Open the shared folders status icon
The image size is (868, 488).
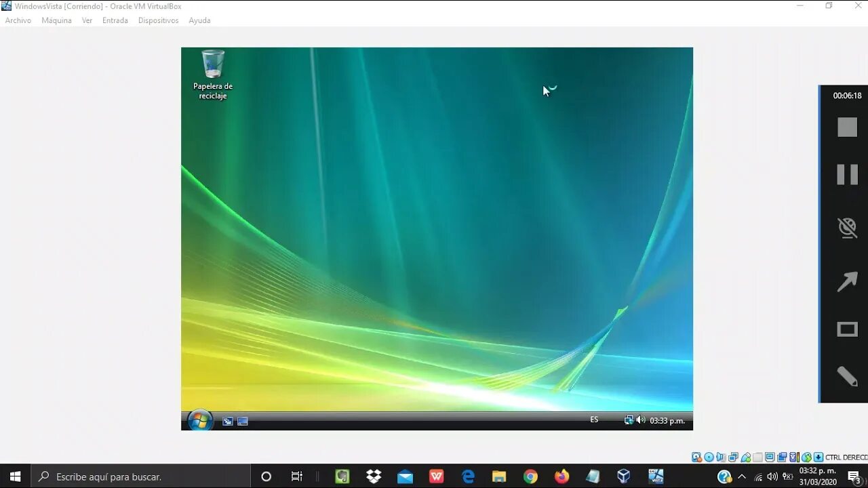(x=757, y=457)
